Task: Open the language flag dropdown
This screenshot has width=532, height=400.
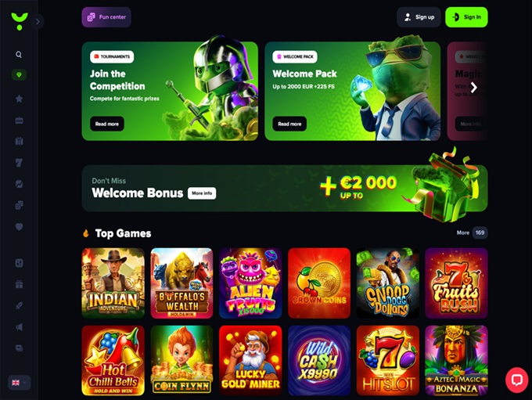Action: 19,383
